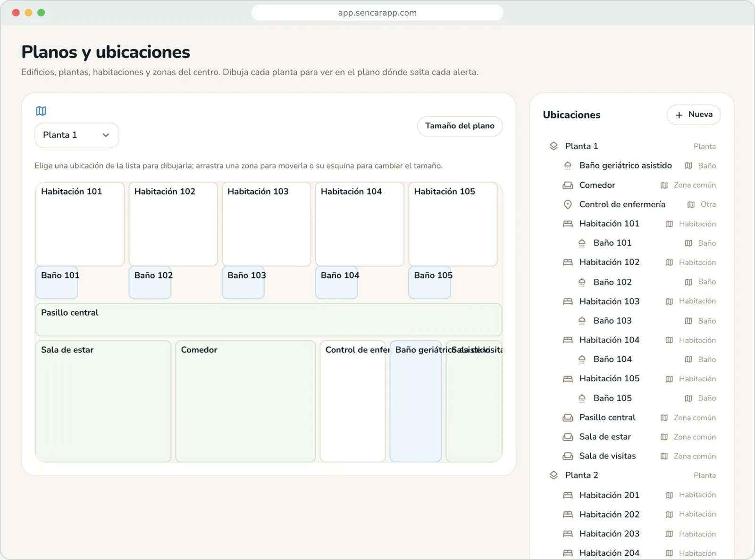Select the Baño 105 zone on the plan
755x560 pixels.
coord(430,282)
